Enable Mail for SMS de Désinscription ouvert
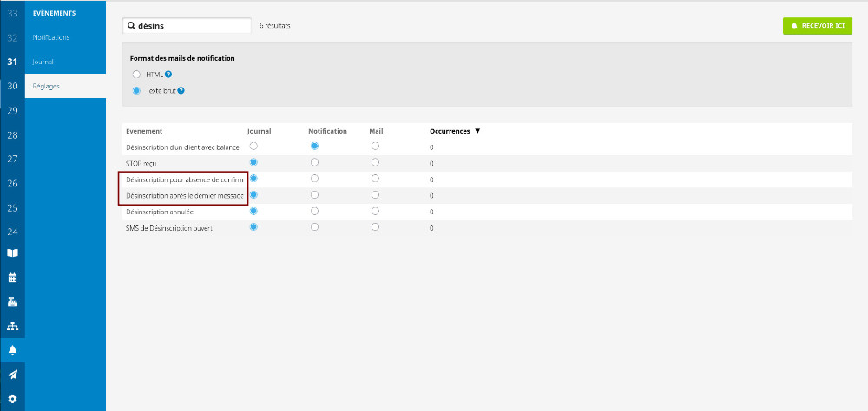868x411 pixels. click(375, 227)
